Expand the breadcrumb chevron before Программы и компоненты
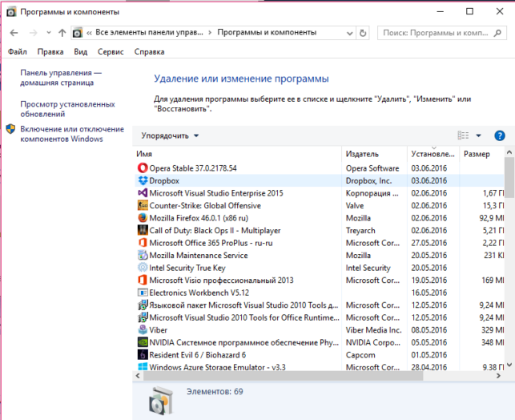Screen dimensions: 515x420 (210, 33)
